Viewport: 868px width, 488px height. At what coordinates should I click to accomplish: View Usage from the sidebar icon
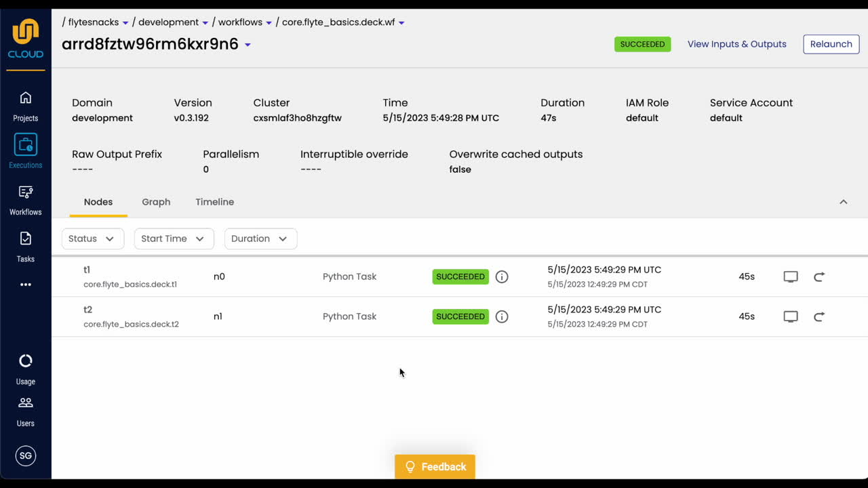tap(25, 361)
